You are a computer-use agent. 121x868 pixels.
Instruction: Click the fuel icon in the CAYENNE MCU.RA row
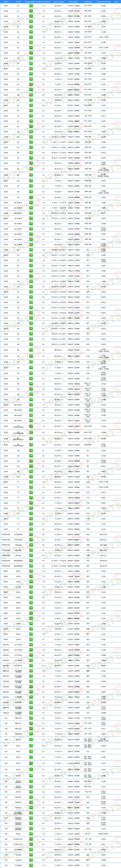coord(31,534)
